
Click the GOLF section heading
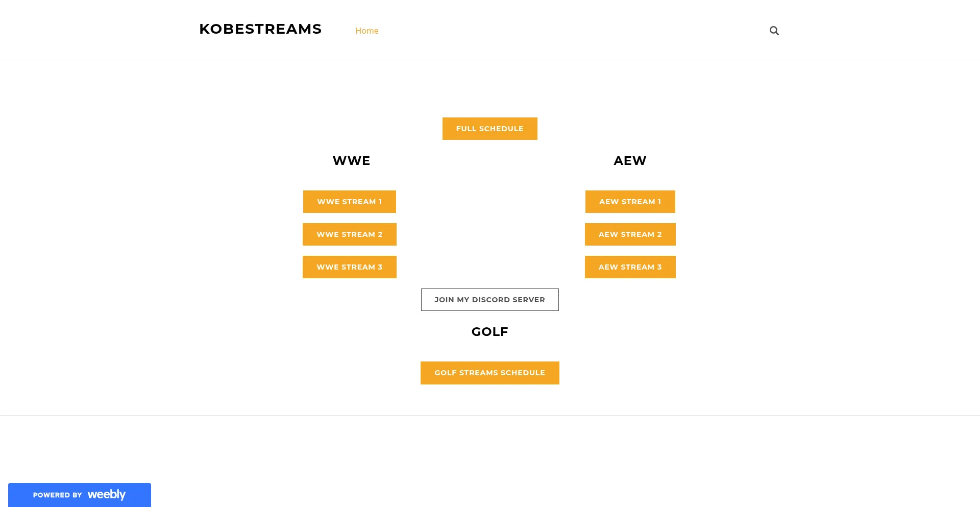click(x=489, y=332)
